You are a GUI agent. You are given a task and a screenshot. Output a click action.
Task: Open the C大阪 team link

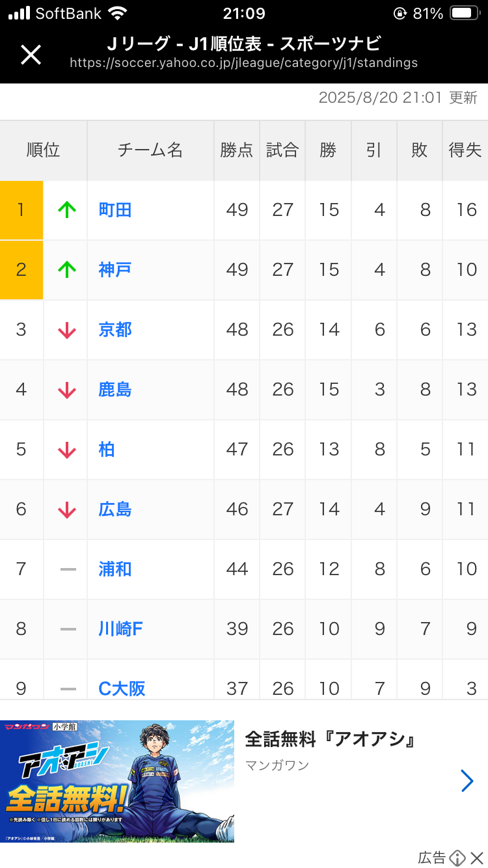[x=122, y=688]
